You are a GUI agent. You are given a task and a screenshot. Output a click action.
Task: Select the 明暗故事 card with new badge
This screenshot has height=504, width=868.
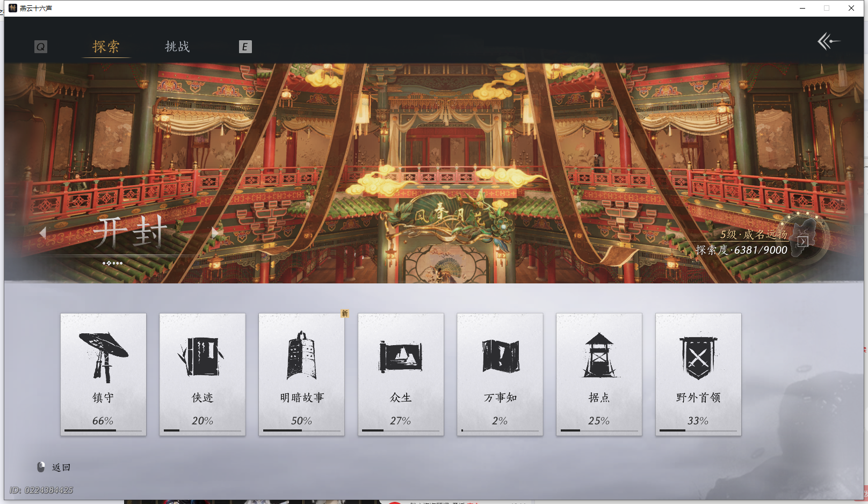tap(301, 374)
